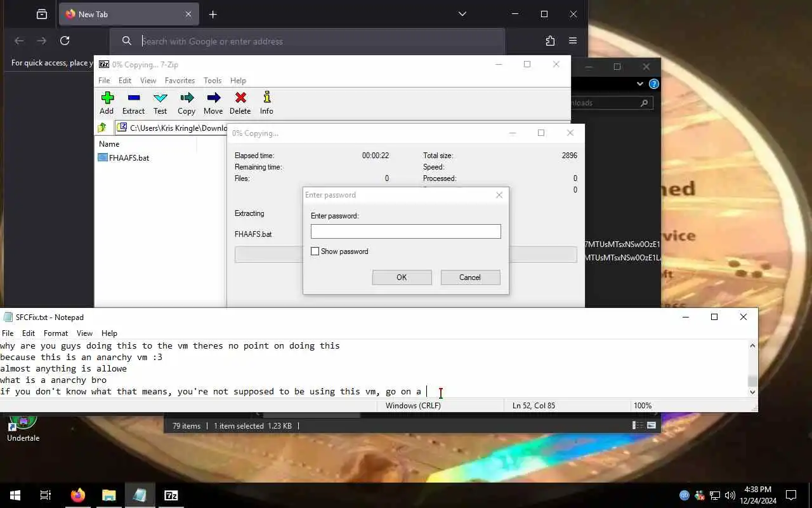812x508 pixels.
Task: Open the 7-Zip Edit menu
Action: click(125, 81)
